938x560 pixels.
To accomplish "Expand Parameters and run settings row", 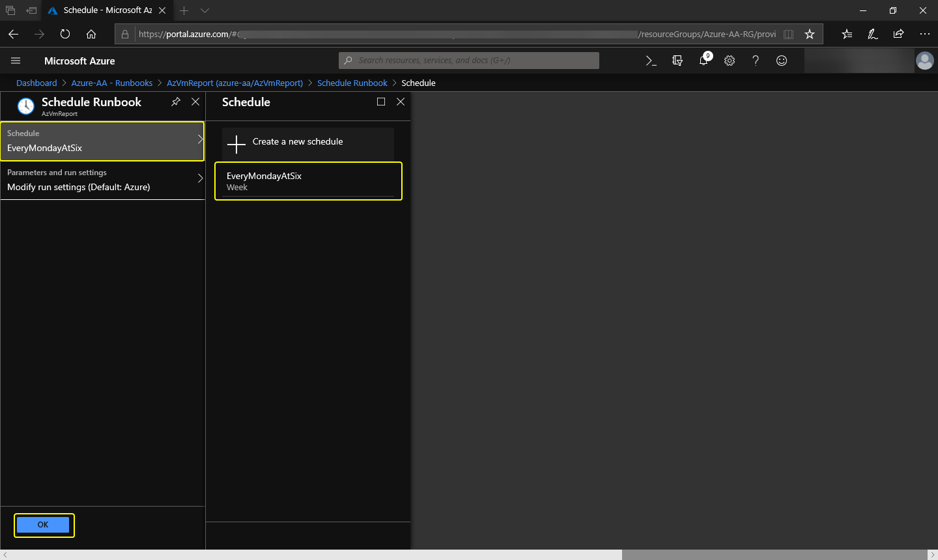I will click(x=102, y=180).
